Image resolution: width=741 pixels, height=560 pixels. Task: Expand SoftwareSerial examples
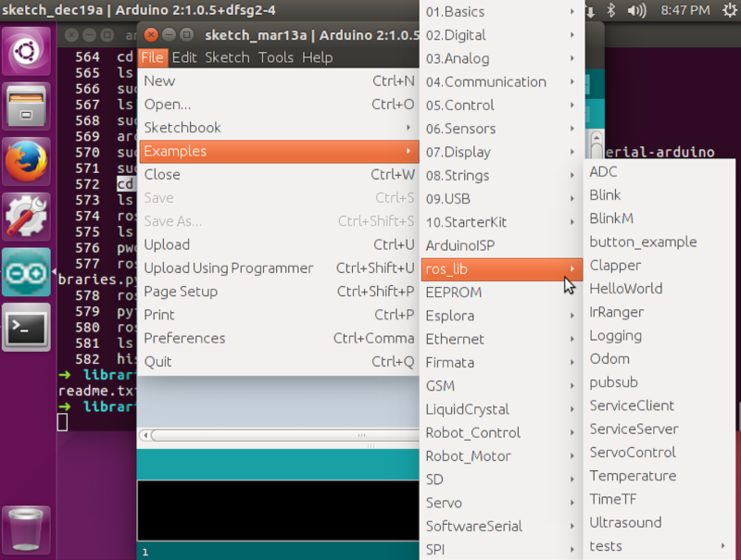[501, 526]
